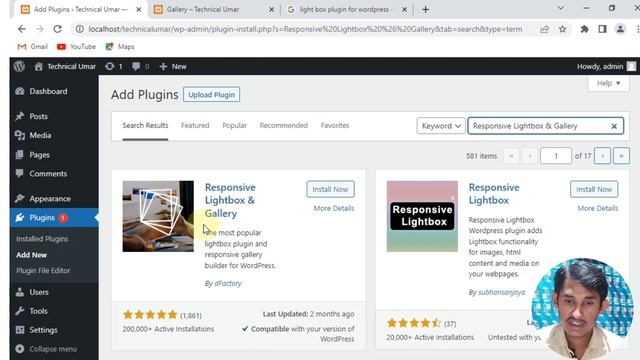640x360 pixels.
Task: Bookmark this page with the star icon
Action: [562, 29]
